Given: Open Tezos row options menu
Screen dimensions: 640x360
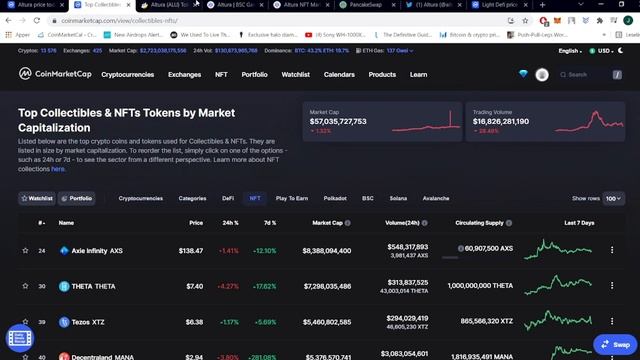Looking at the screenshot, I should (x=612, y=321).
